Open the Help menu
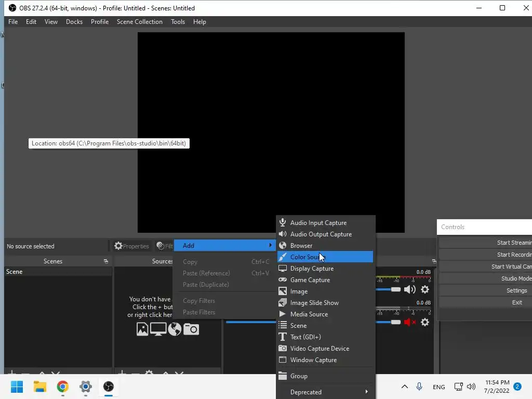532x399 pixels. pos(199,22)
